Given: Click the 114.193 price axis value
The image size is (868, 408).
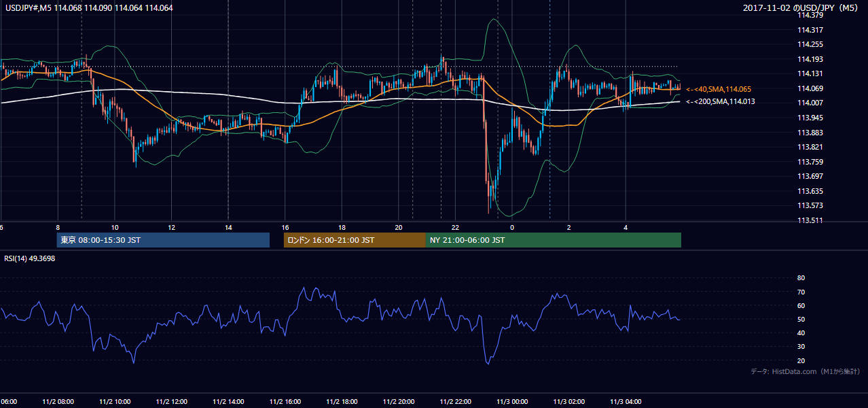Looking at the screenshot, I should point(810,59).
